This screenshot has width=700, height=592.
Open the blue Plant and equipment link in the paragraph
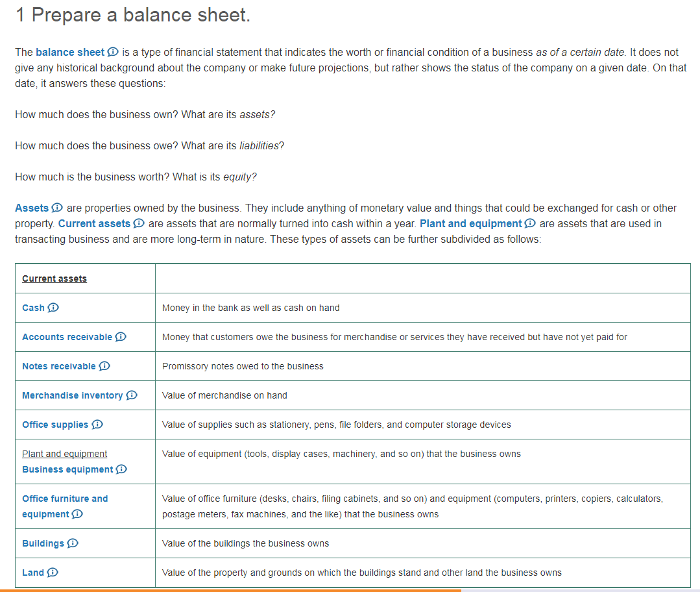tap(470, 223)
